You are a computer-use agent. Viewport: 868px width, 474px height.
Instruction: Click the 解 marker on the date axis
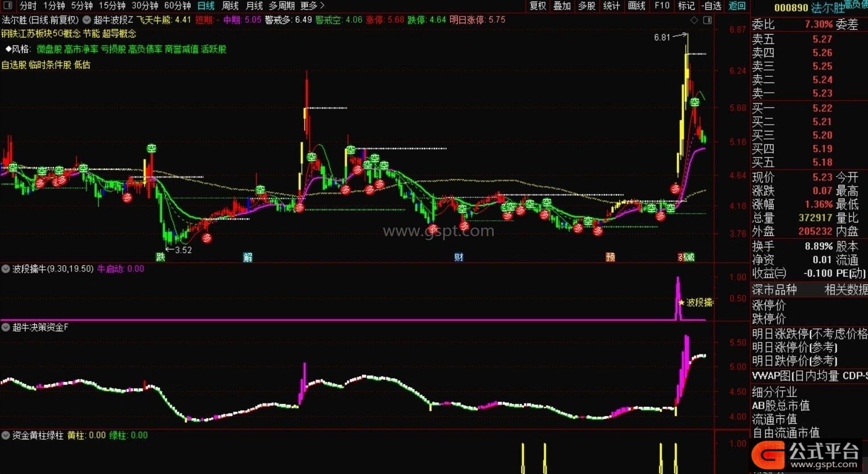click(x=248, y=257)
